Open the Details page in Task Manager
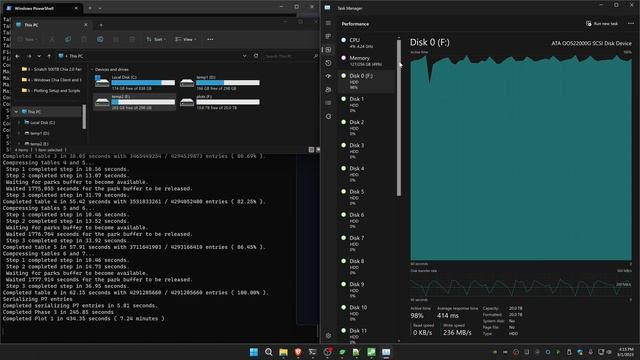This screenshot has width=640, height=360. pyautogui.click(x=328, y=103)
